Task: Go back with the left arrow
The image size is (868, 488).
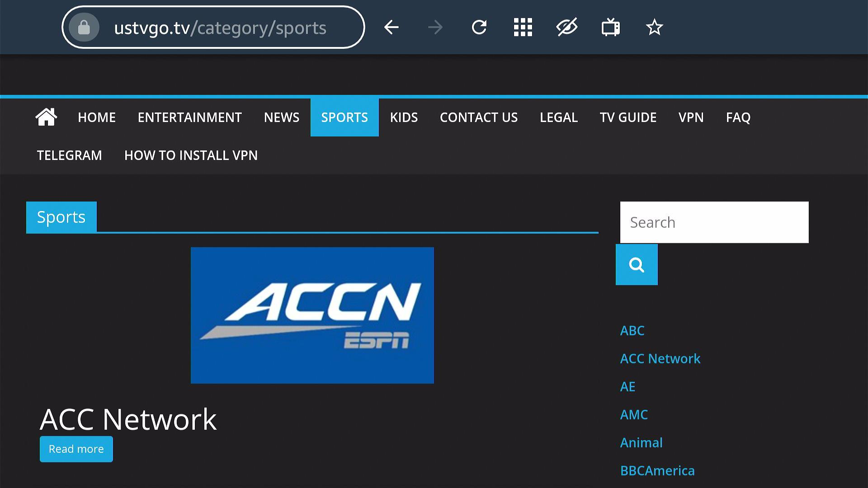Action: click(x=392, y=28)
